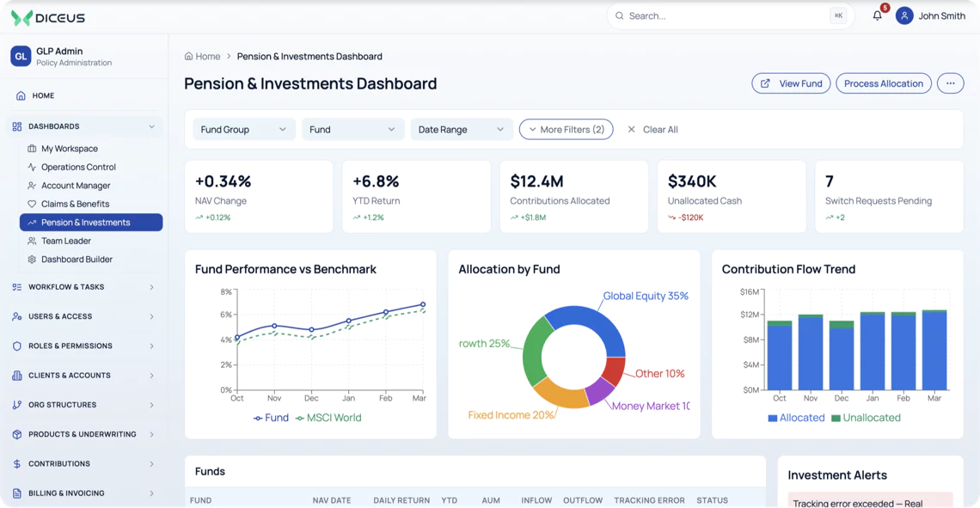Viewport: 980px width, 508px height.
Task: Click the View Fund button
Action: (791, 83)
